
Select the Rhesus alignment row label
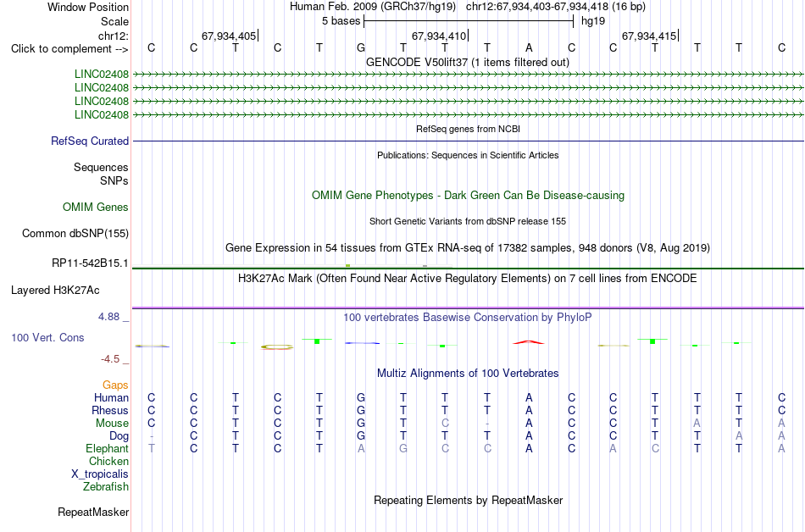[110, 410]
